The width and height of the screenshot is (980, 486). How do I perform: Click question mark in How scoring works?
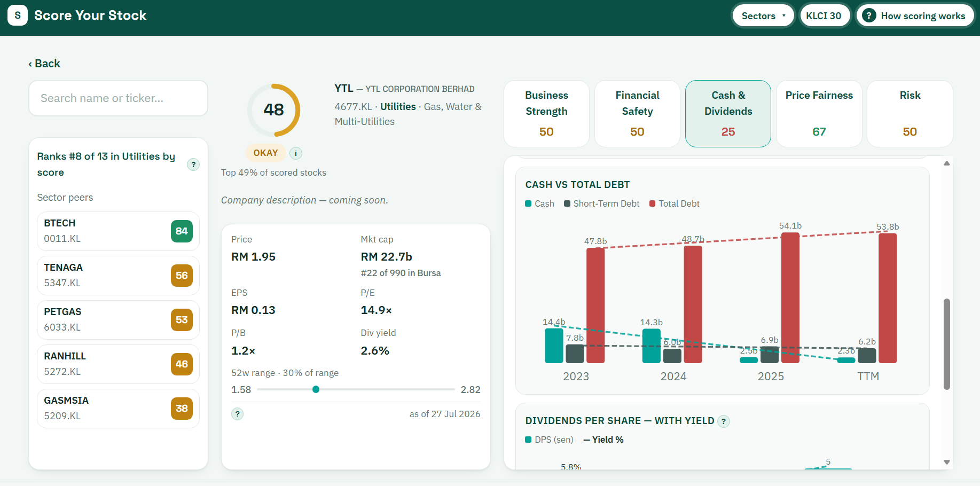point(869,16)
